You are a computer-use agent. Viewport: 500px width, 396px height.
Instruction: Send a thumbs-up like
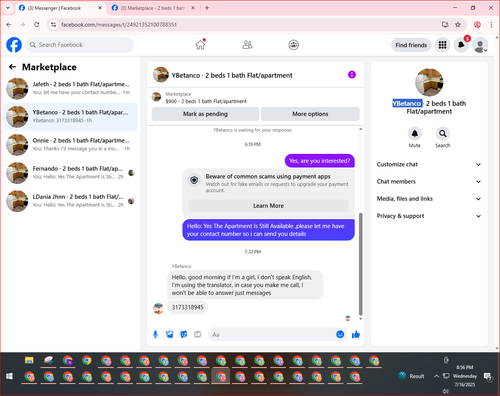(x=356, y=334)
